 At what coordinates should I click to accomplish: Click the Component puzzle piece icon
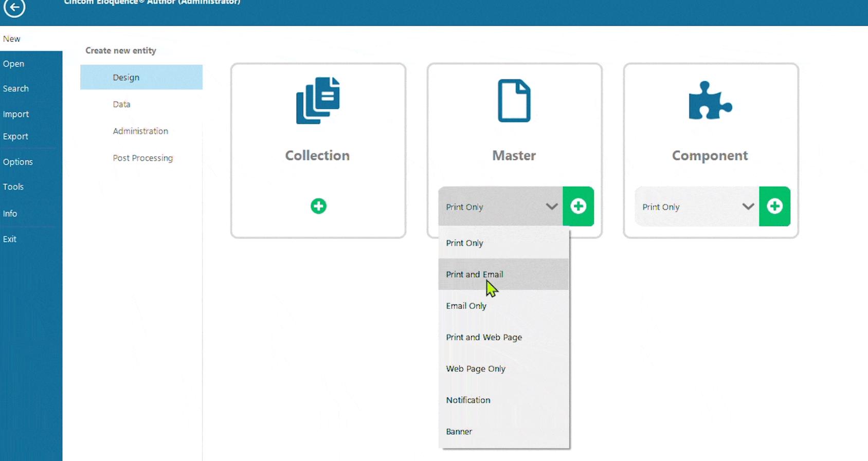[710, 101]
